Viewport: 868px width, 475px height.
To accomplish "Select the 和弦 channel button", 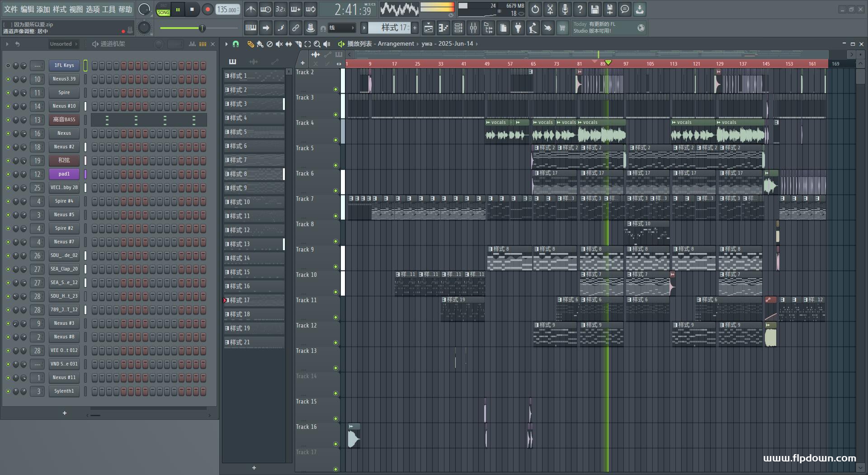I will point(64,161).
